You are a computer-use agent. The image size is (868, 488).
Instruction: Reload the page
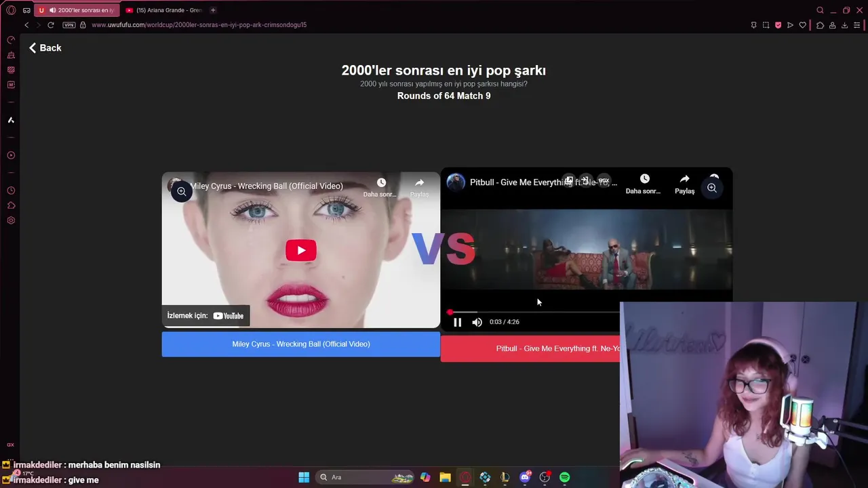click(x=50, y=25)
